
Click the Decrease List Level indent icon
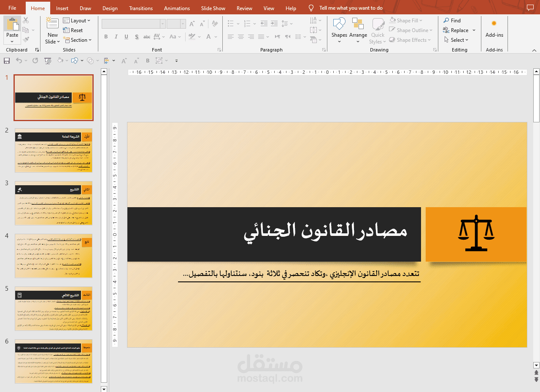(x=264, y=24)
